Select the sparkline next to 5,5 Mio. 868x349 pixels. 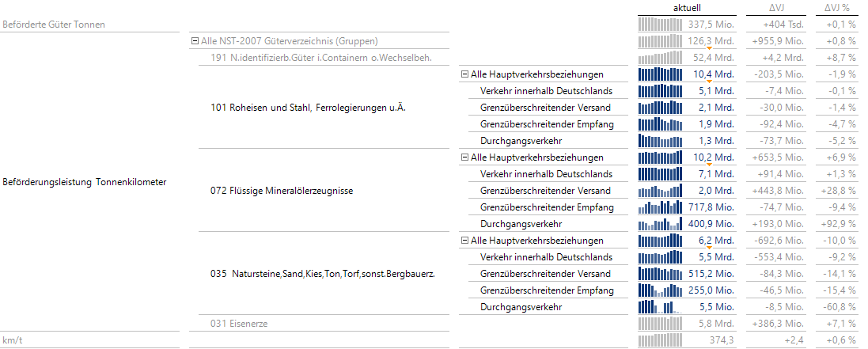(660, 307)
